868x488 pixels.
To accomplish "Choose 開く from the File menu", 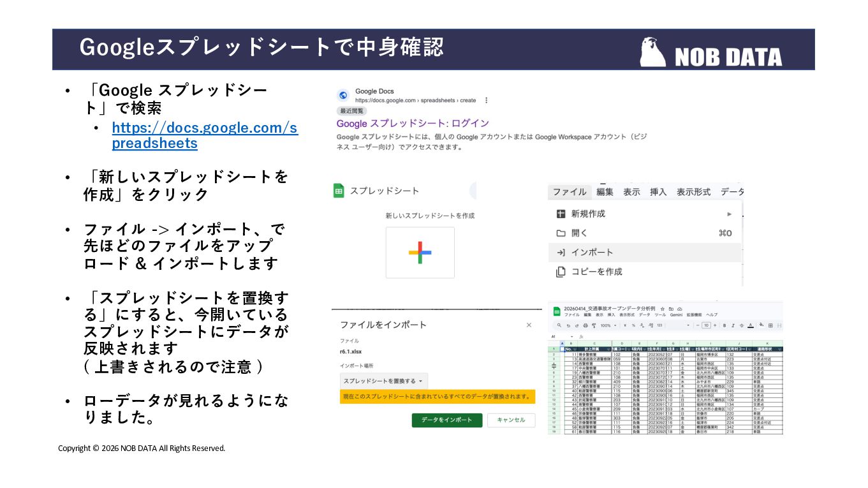I will tap(645, 233).
